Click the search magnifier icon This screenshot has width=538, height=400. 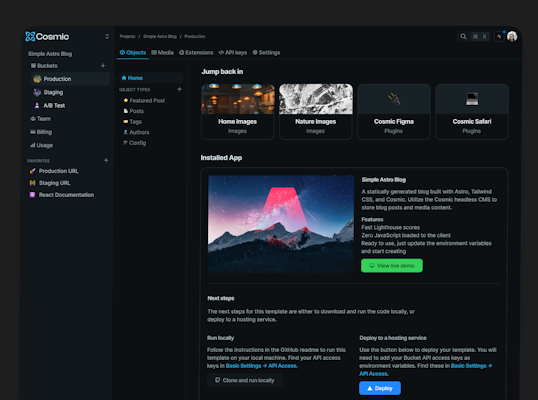pos(463,36)
